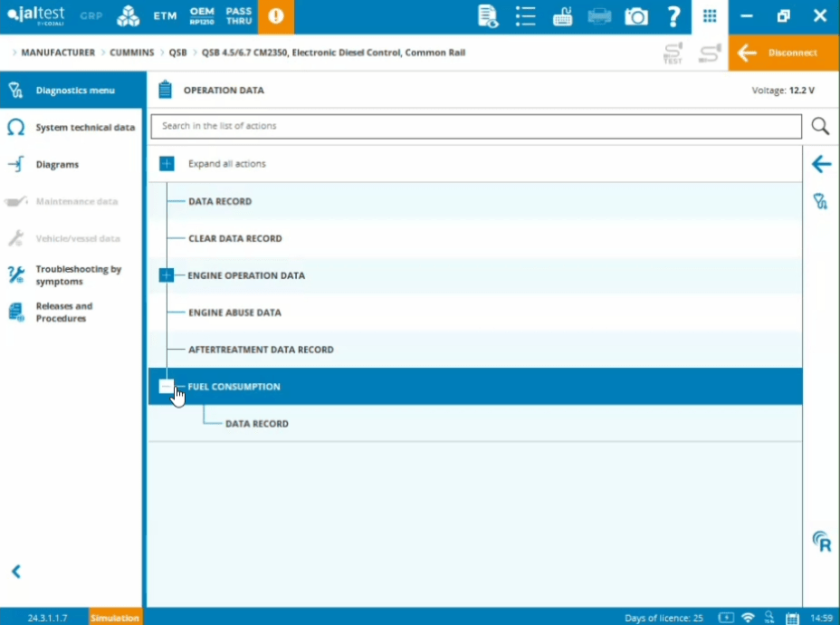Switch to the PASS THRU tab
This screenshot has width=840, height=625.
pos(239,16)
